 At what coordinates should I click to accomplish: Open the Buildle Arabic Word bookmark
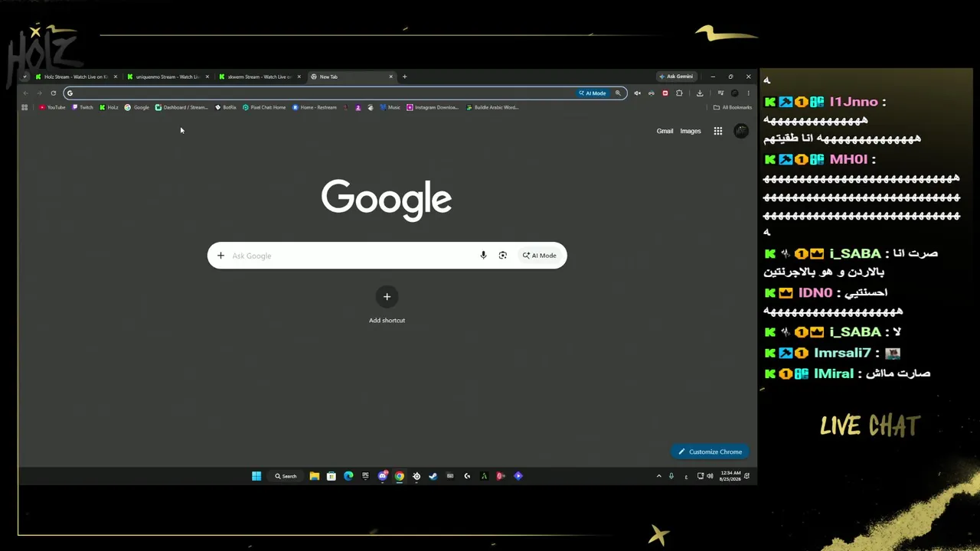tap(492, 107)
